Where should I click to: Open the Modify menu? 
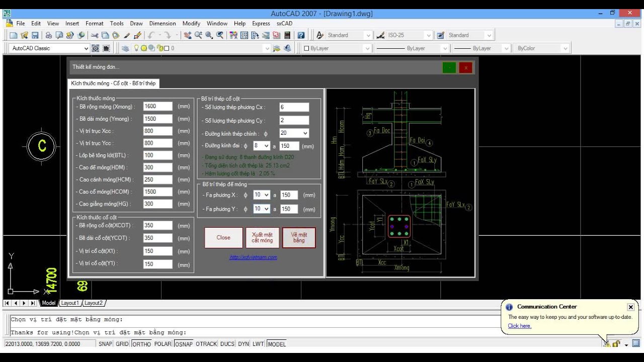pyautogui.click(x=191, y=23)
